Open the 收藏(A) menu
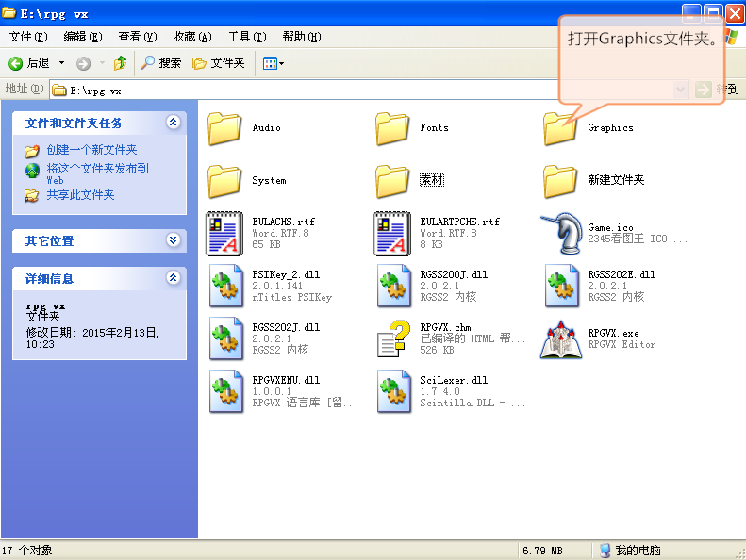746x560 pixels. tap(192, 37)
